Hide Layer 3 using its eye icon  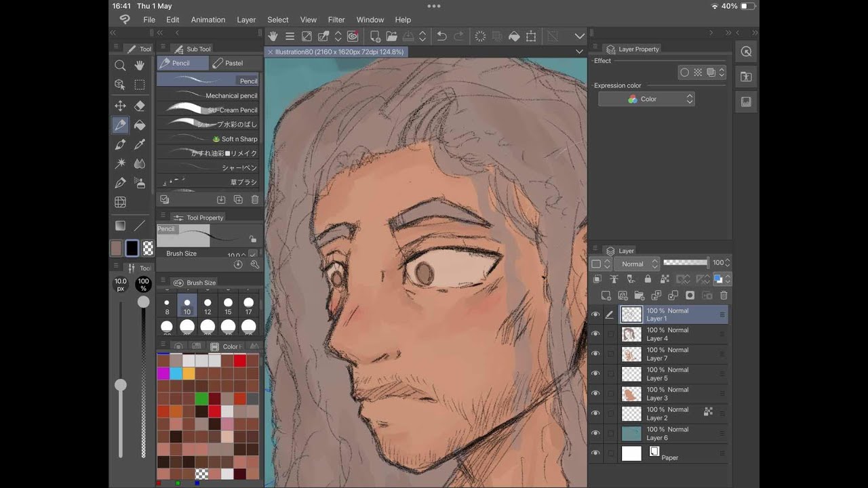595,394
